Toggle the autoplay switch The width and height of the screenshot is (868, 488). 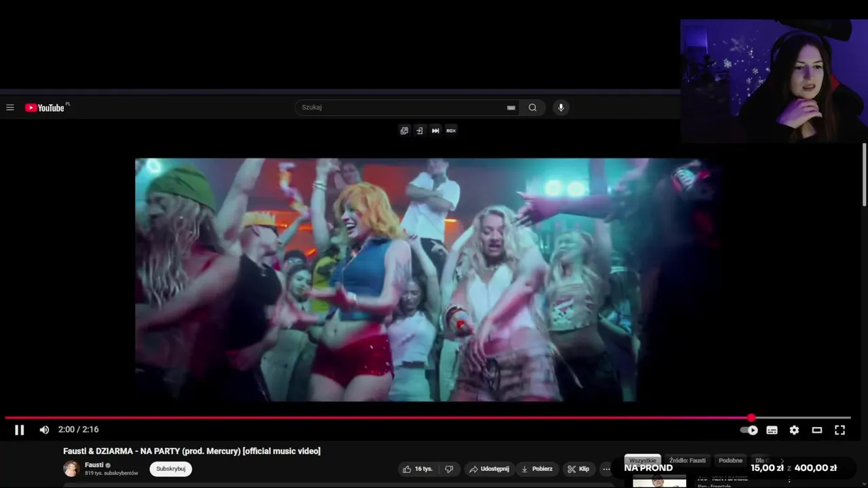[749, 430]
